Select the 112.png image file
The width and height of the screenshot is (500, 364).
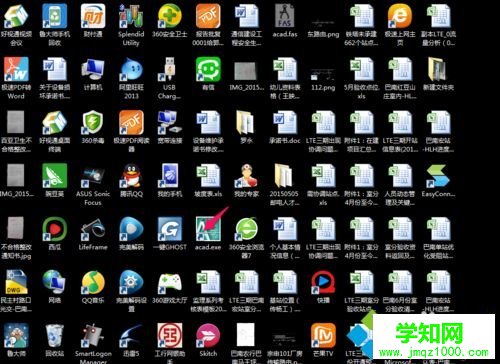tap(323, 74)
